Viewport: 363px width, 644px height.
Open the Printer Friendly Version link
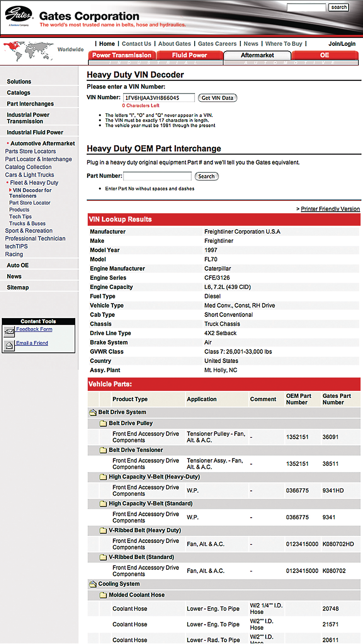[330, 209]
